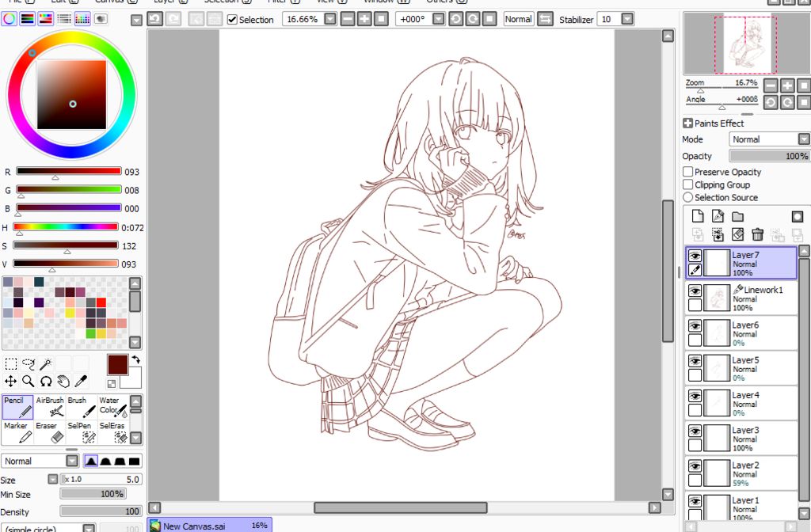811x532 pixels.
Task: Hide Layer7 using its eye icon
Action: point(695,256)
